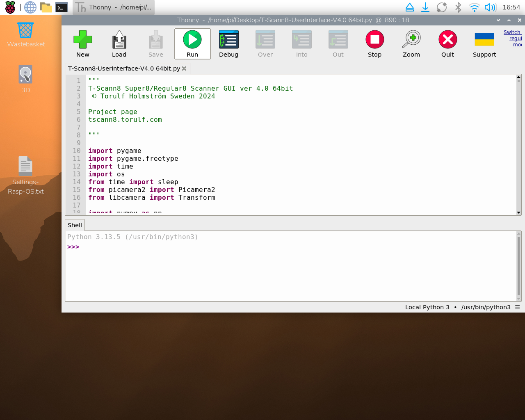Screen dimensions: 525x420
Task: Open the Load file icon
Action: (x=119, y=43)
